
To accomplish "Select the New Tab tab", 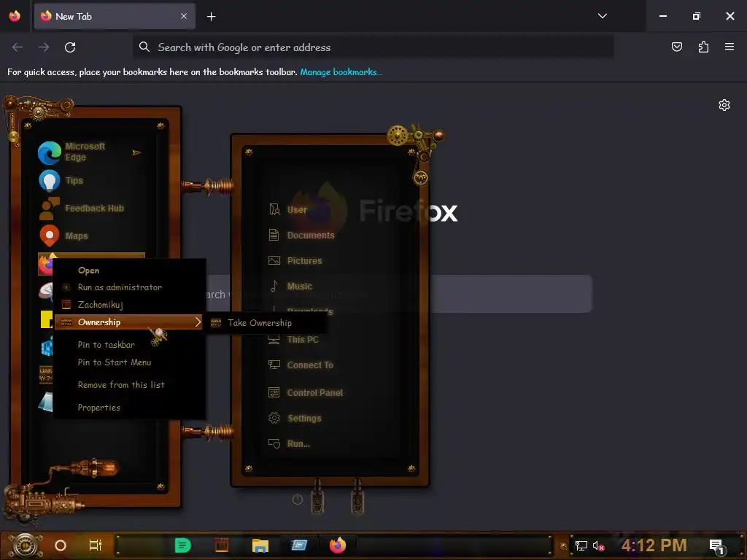I will (x=115, y=16).
